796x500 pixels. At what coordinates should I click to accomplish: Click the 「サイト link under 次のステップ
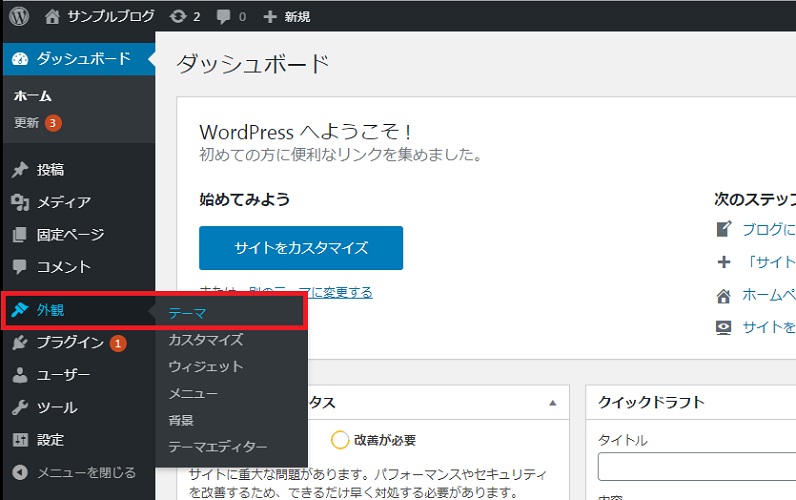pyautogui.click(x=769, y=262)
